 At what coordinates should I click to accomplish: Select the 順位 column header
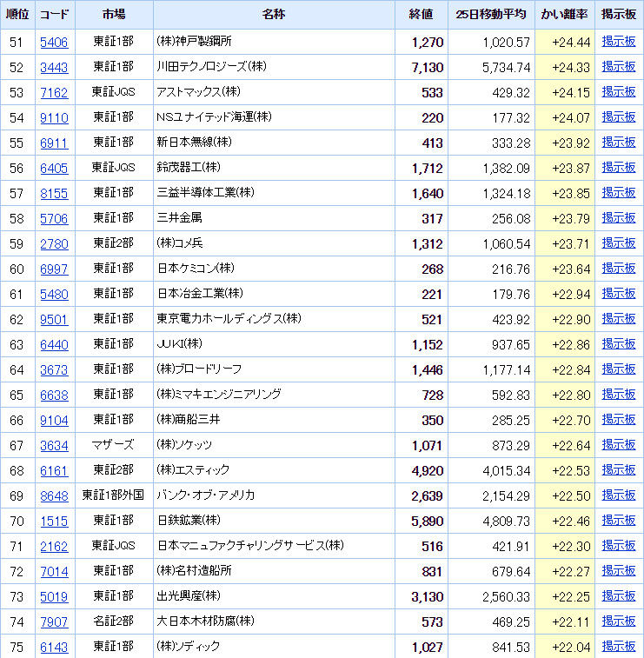17,14
